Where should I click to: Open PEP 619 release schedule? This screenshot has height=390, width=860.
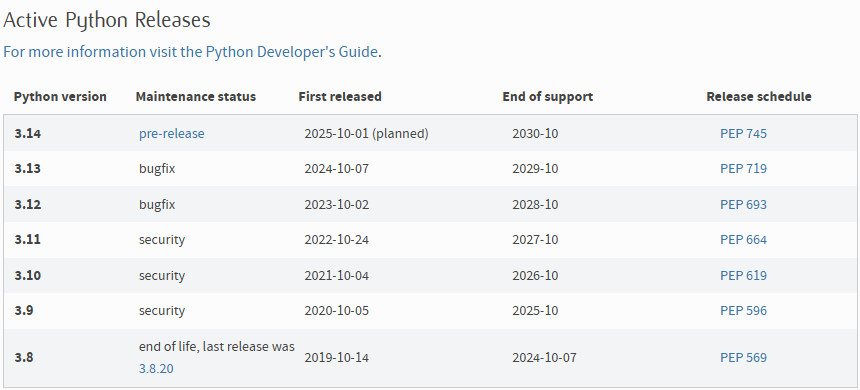(x=743, y=275)
